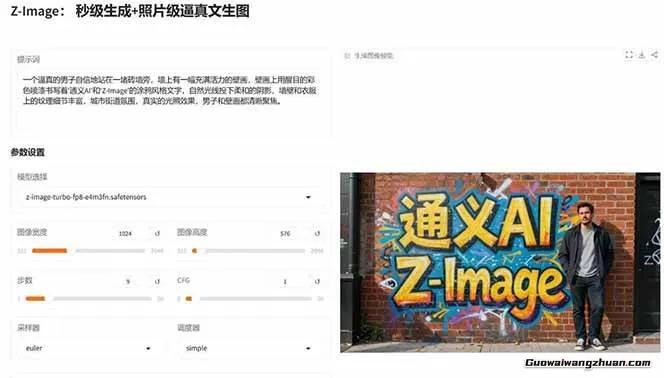Screen dimensions: 664x378
Task: Click inside the 提示词 prompt text area
Action: point(170,101)
